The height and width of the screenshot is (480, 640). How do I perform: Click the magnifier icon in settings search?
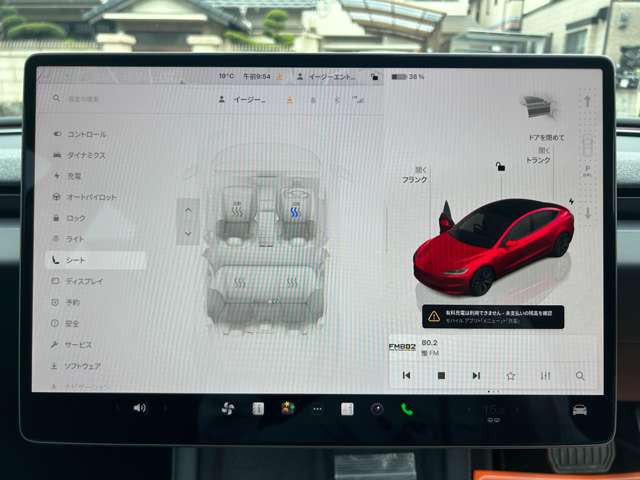tap(56, 98)
